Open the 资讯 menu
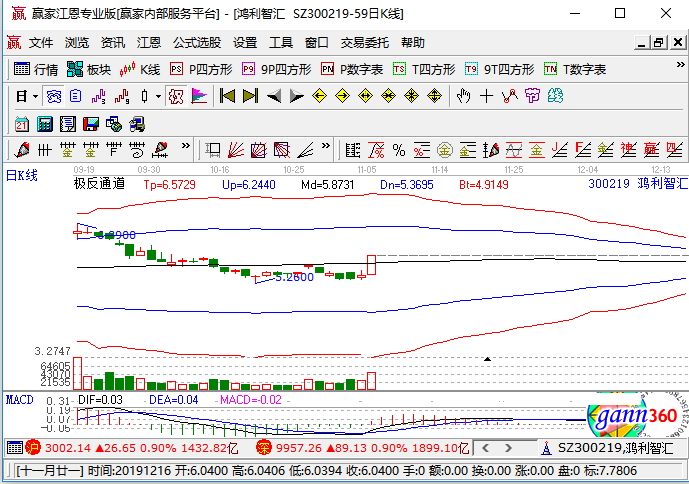The width and height of the screenshot is (689, 484). click(113, 43)
